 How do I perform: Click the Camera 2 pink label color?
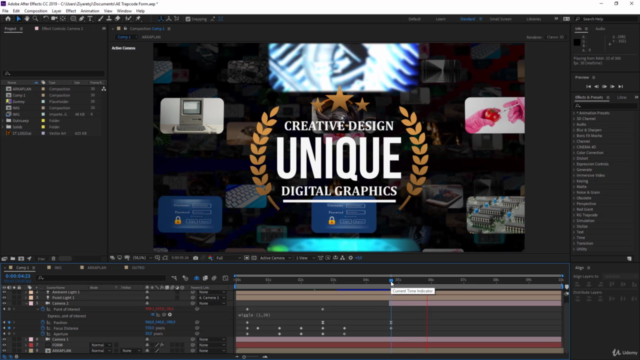[31, 303]
